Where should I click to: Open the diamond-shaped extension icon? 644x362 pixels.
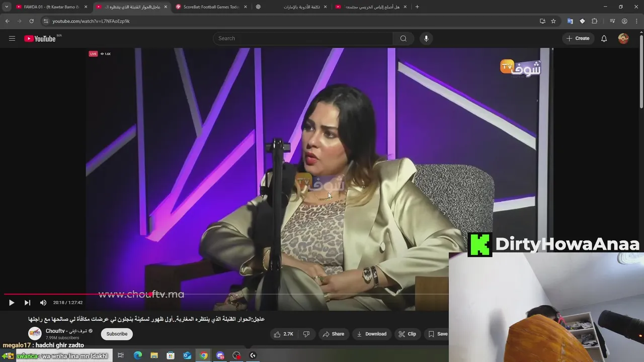pos(582,21)
